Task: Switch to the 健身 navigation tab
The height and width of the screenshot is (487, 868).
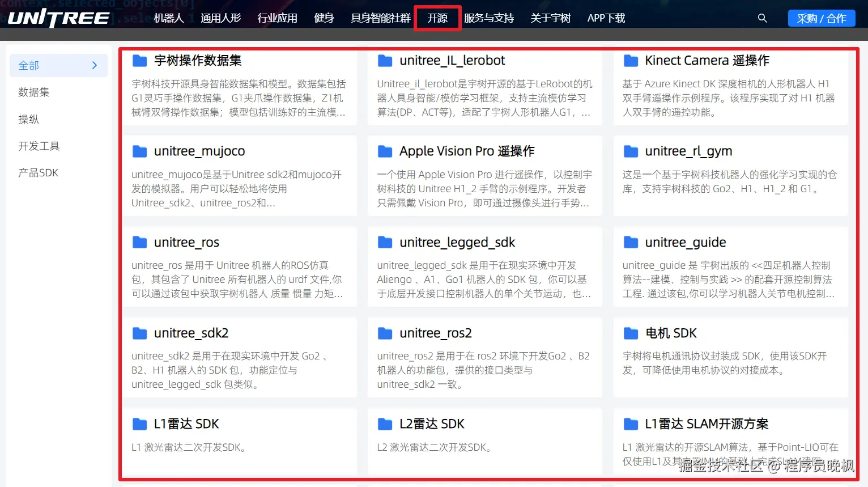Action: click(324, 18)
